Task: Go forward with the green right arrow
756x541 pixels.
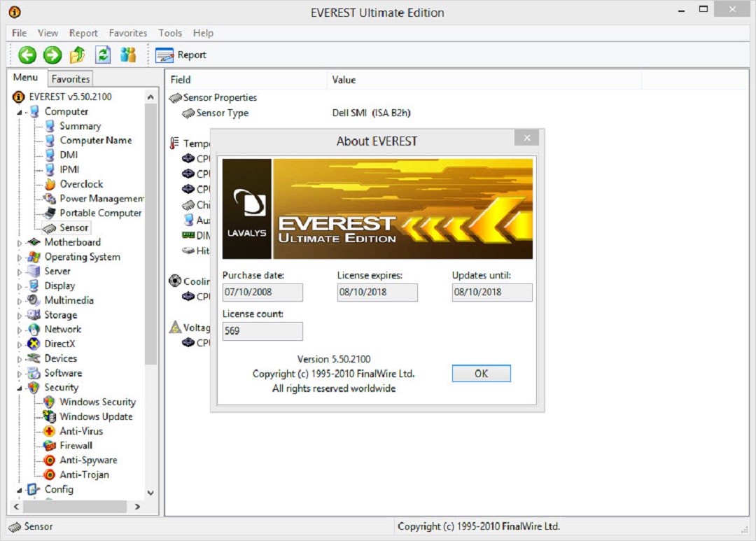Action: 52,55
